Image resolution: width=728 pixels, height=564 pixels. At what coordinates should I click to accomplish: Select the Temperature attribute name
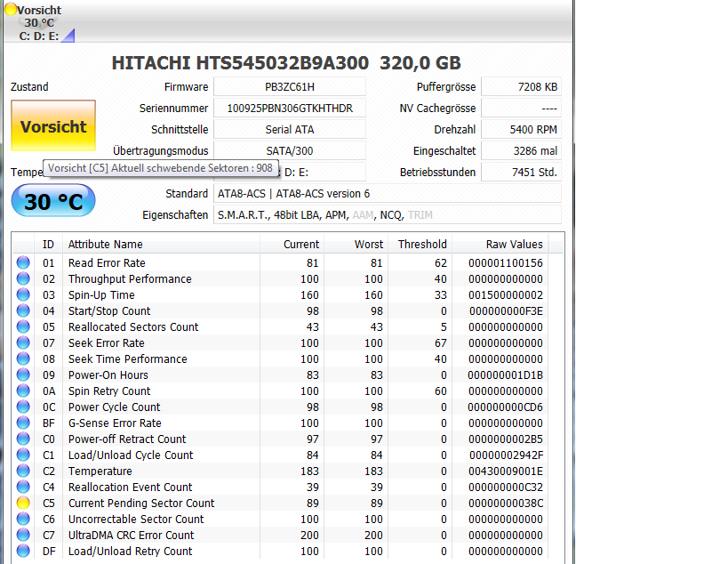tap(100, 471)
